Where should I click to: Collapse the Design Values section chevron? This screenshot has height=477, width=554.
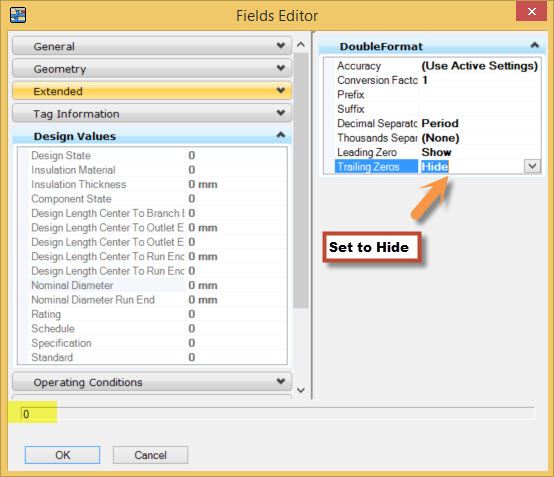pyautogui.click(x=281, y=135)
